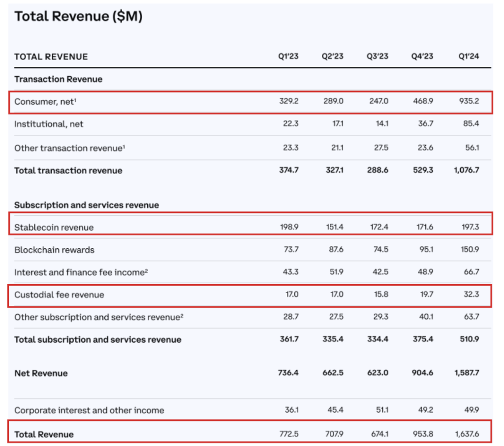Select the Net Revenue row label
This screenshot has width=504, height=446.
pyautogui.click(x=41, y=373)
